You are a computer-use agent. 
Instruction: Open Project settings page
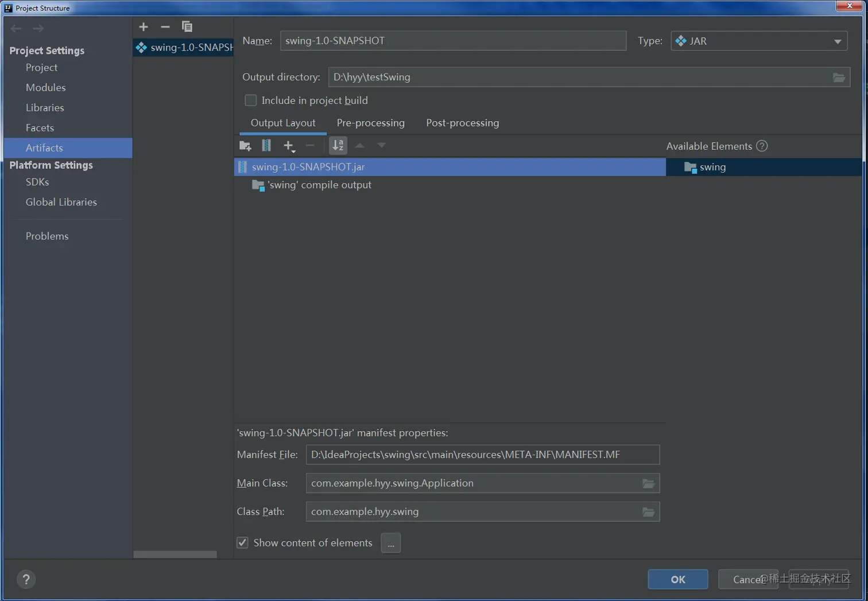pyautogui.click(x=41, y=67)
